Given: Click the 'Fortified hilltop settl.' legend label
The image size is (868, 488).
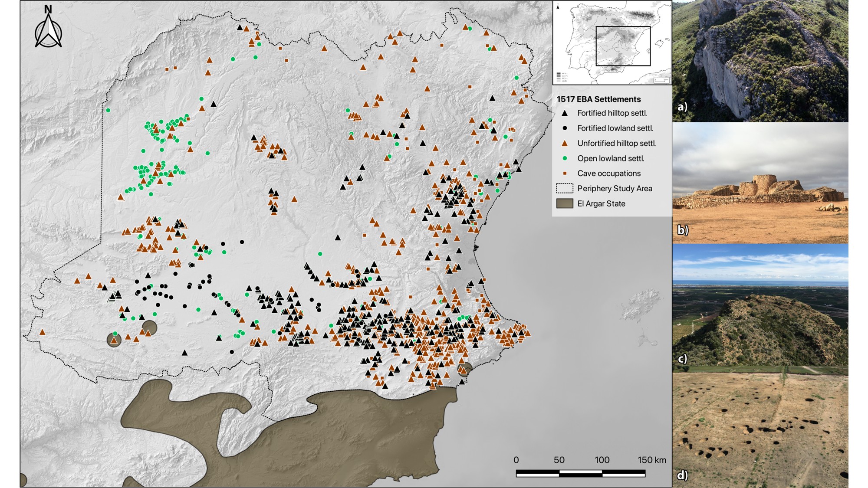Looking at the screenshot, I should click(x=612, y=113).
